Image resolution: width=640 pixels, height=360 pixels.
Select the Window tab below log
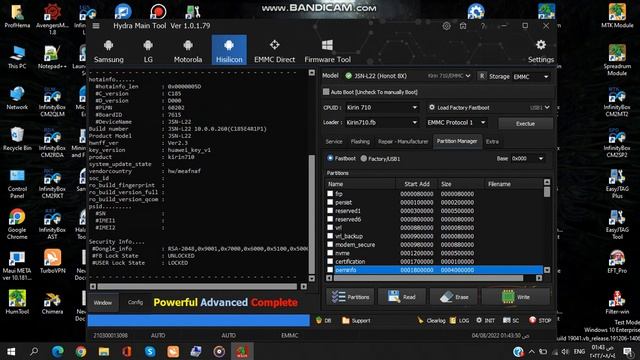pos(103,302)
